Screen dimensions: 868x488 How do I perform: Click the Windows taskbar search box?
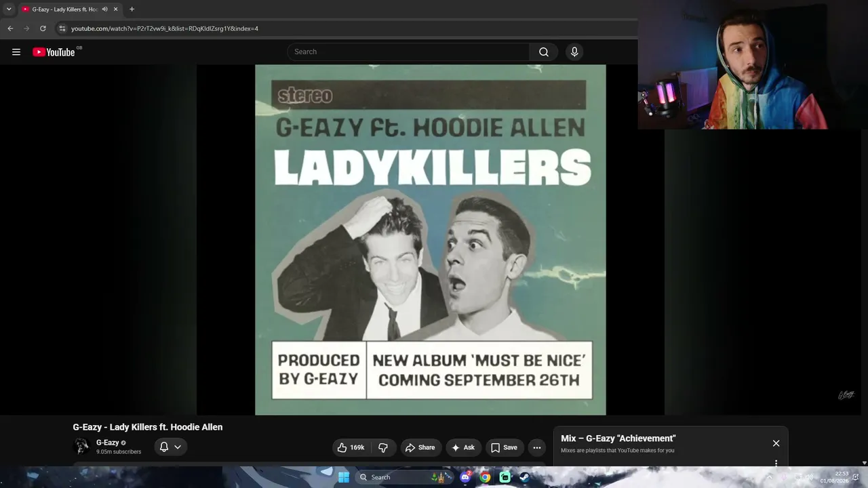tap(405, 477)
